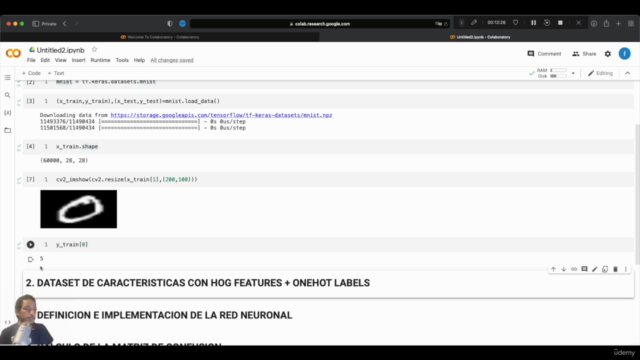
Task: Open the Edit menu
Action: [x=45, y=60]
